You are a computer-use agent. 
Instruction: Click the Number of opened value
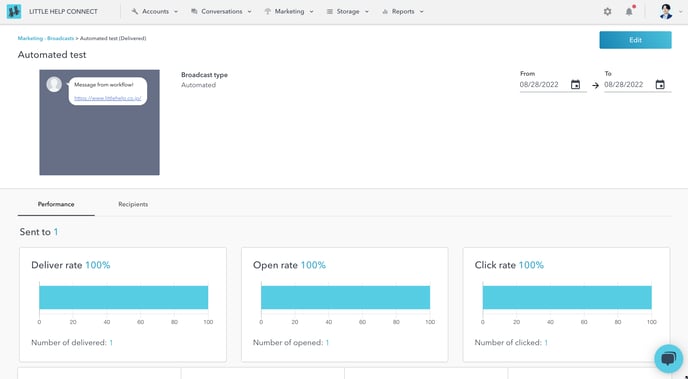327,343
